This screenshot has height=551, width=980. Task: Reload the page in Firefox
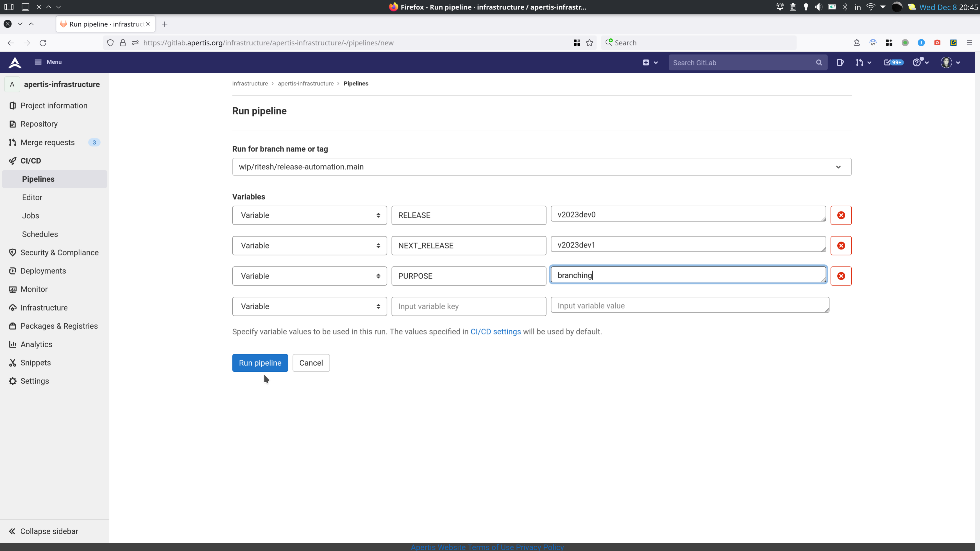(x=43, y=43)
